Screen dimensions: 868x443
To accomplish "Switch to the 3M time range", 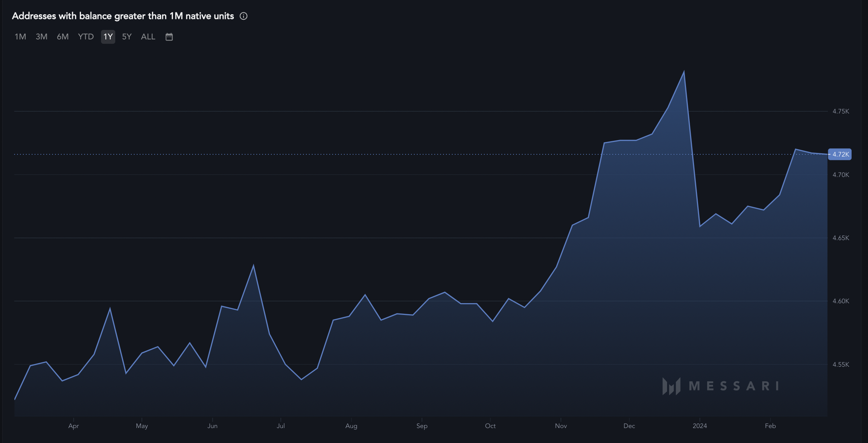I will tap(42, 37).
